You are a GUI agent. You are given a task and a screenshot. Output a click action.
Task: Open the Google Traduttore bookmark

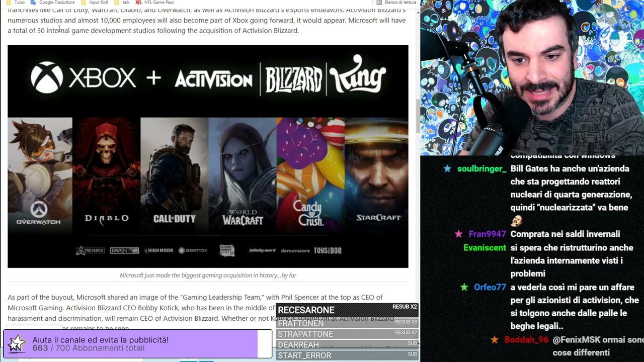[53, 3]
